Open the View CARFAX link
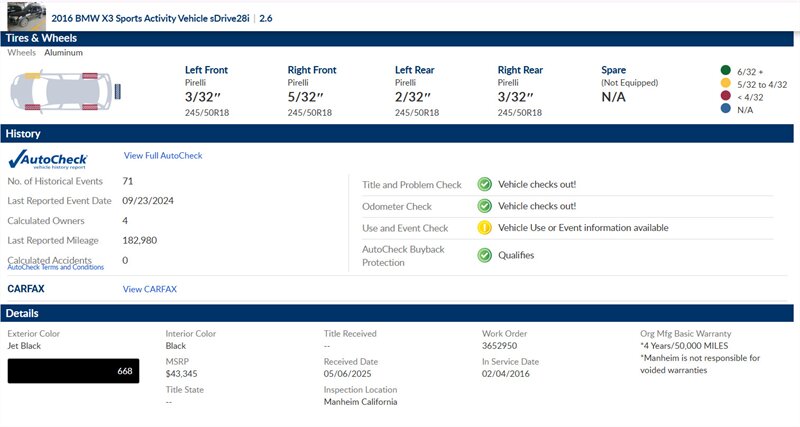800x427 pixels. tap(149, 289)
